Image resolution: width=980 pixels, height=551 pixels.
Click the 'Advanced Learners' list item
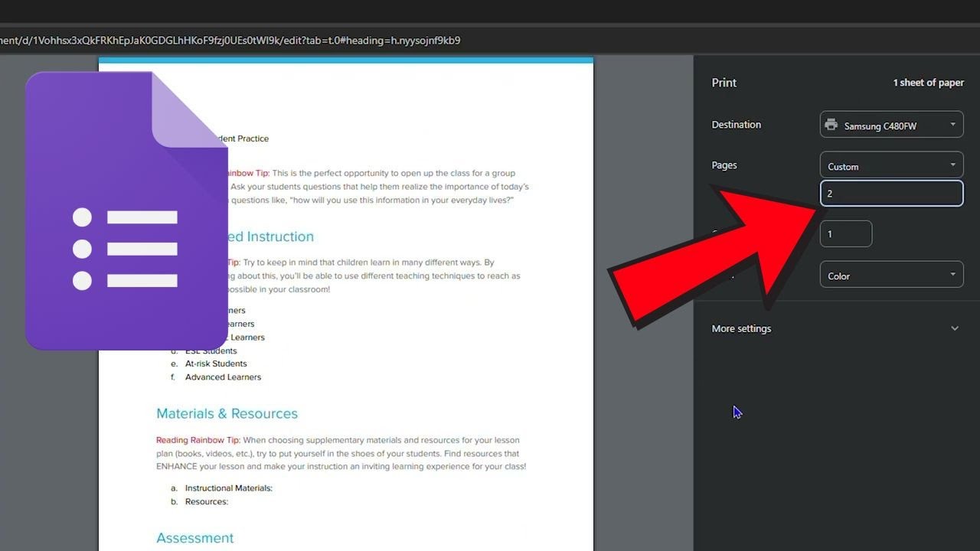point(223,377)
